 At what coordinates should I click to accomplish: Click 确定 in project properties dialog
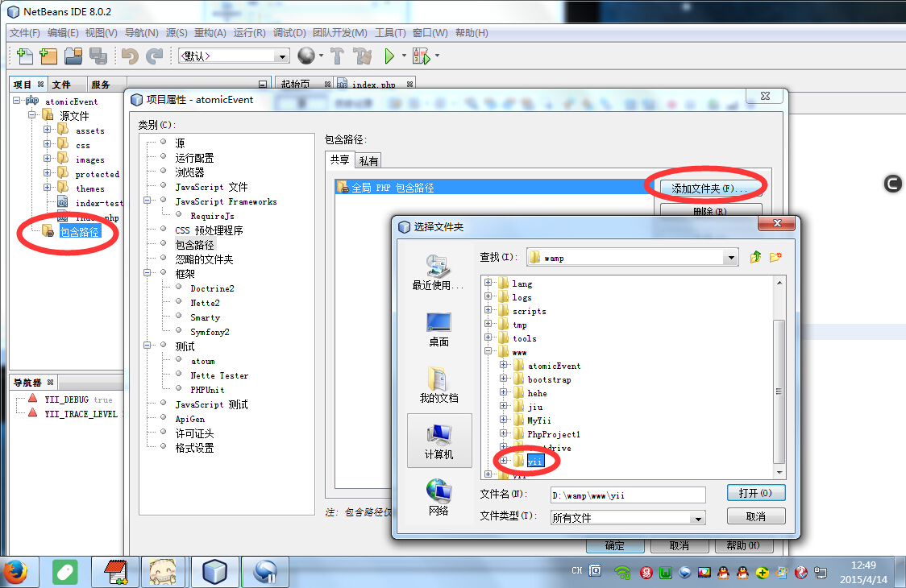coord(615,545)
